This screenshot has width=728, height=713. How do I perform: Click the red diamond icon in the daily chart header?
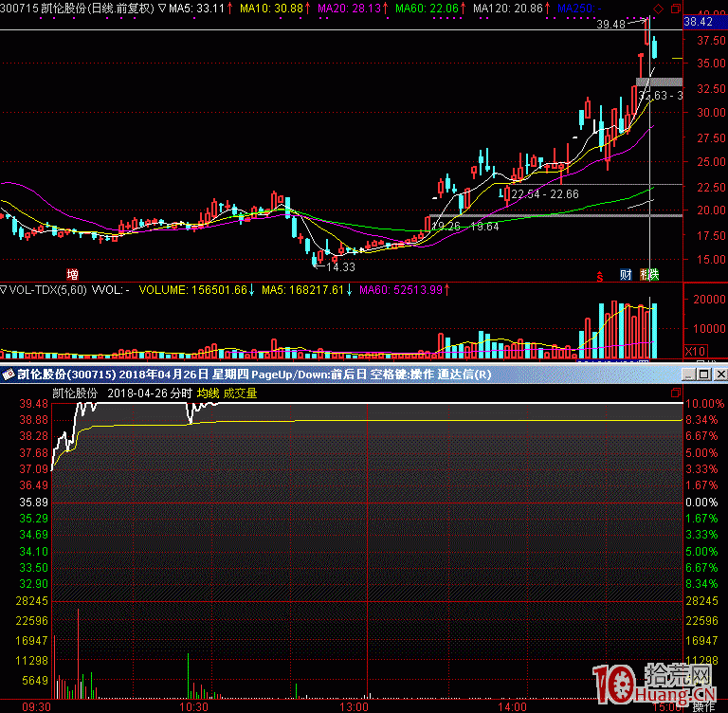658,9
